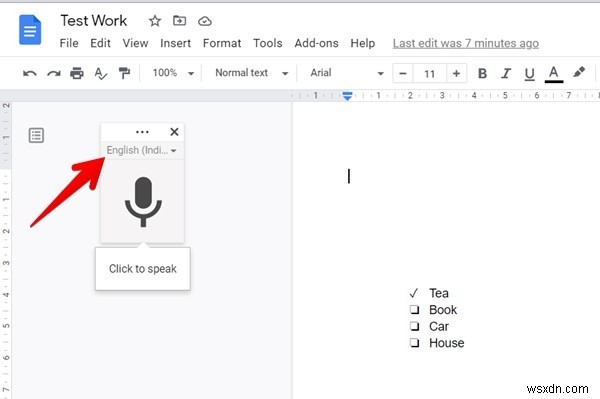Apply bold formatting
The width and height of the screenshot is (600, 399).
(483, 73)
